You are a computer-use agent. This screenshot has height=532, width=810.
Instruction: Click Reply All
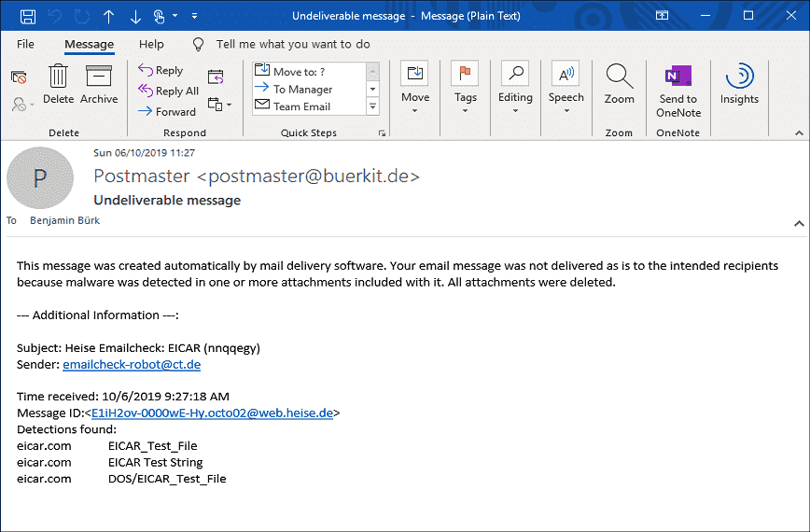168,91
